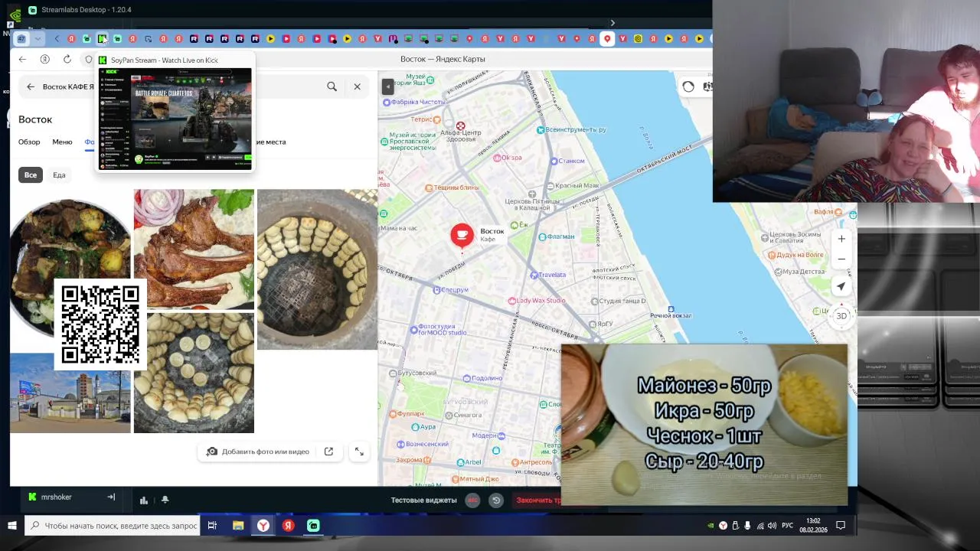The image size is (980, 551).
Task: Toggle the 3D map view
Action: point(841,315)
